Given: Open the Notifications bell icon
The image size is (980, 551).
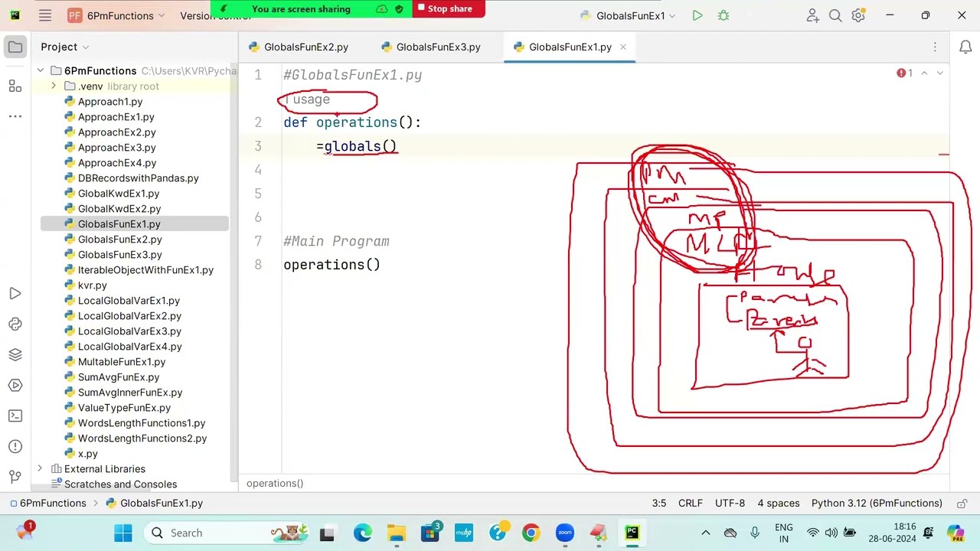Looking at the screenshot, I should 965,47.
